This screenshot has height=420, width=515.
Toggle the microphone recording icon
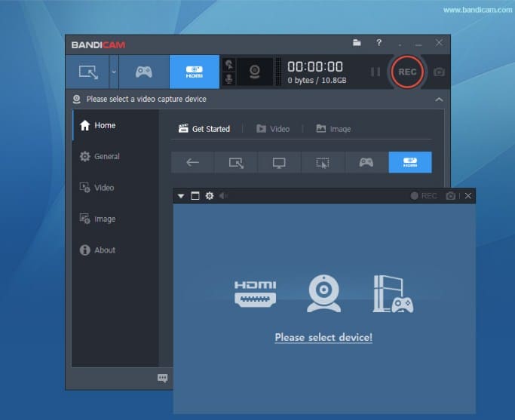(x=229, y=79)
